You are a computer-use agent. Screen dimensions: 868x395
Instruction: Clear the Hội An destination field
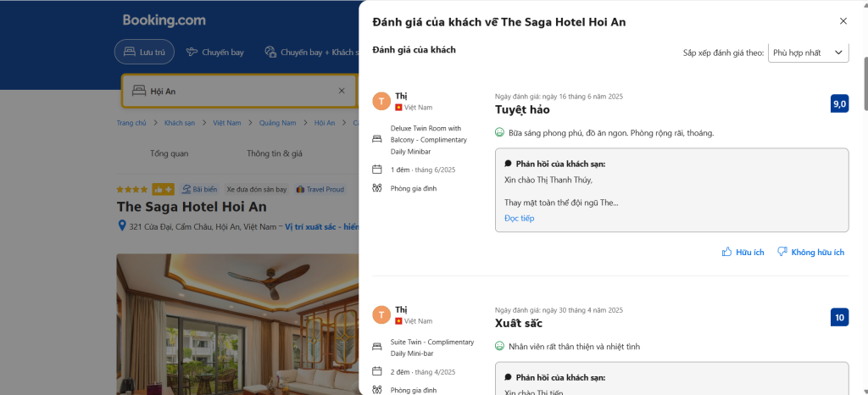pos(342,91)
